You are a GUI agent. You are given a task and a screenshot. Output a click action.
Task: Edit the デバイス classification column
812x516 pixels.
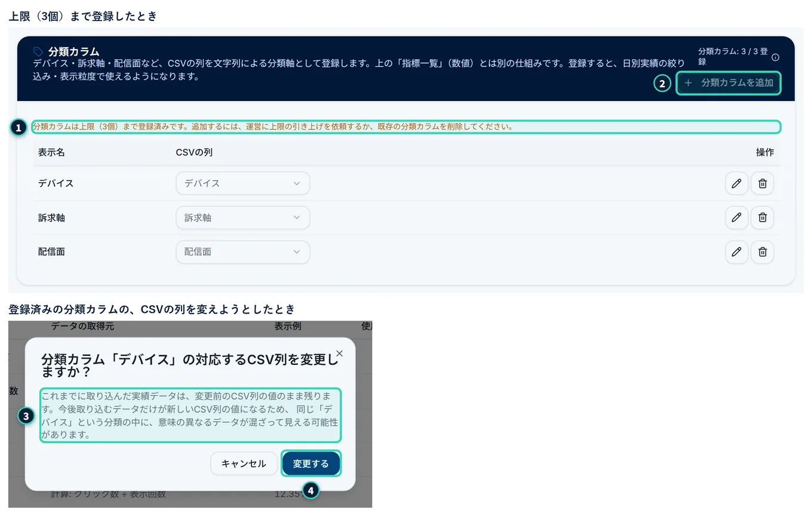(736, 183)
